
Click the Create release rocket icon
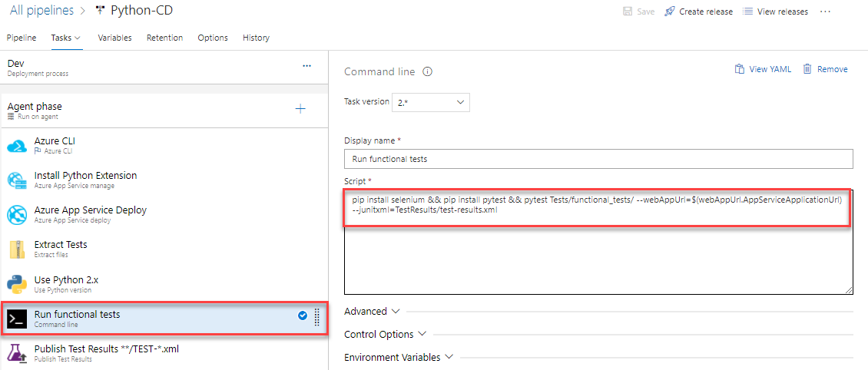point(670,12)
